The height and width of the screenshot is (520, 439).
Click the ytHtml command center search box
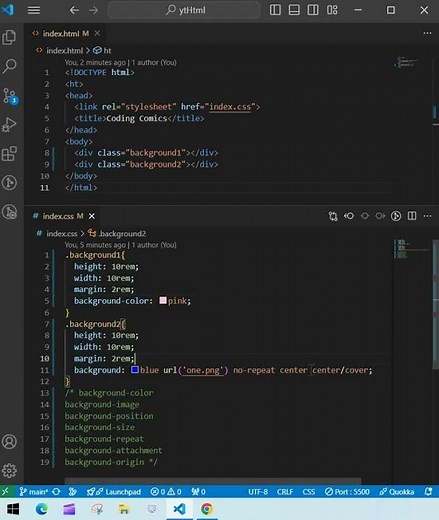[x=184, y=10]
